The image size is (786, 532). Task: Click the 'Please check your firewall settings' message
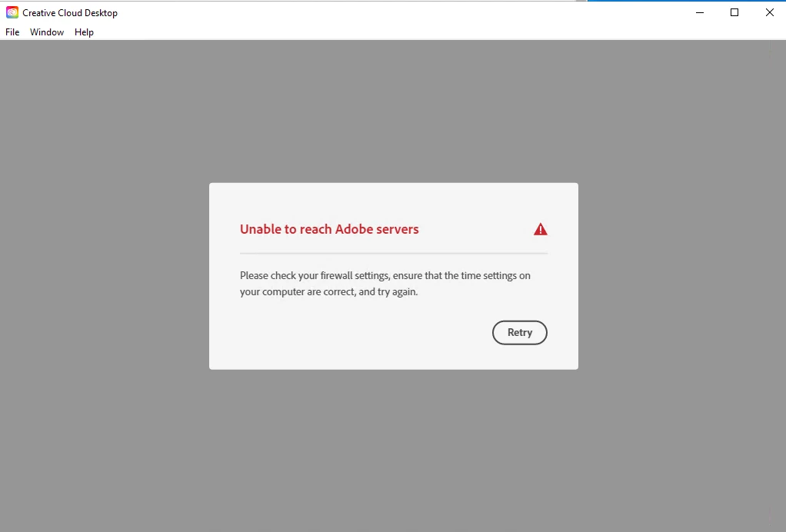coord(385,284)
